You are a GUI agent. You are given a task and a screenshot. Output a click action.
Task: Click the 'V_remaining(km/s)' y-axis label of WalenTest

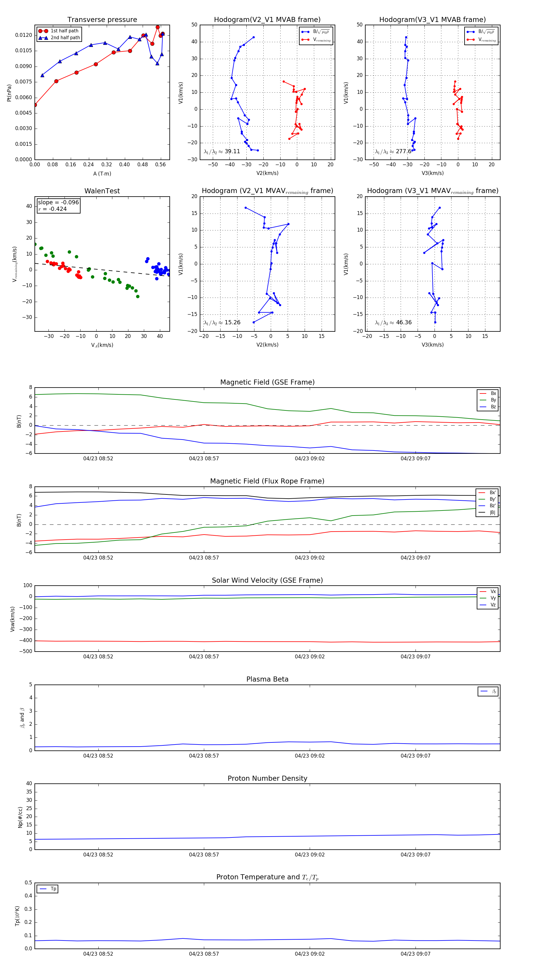pyautogui.click(x=15, y=264)
